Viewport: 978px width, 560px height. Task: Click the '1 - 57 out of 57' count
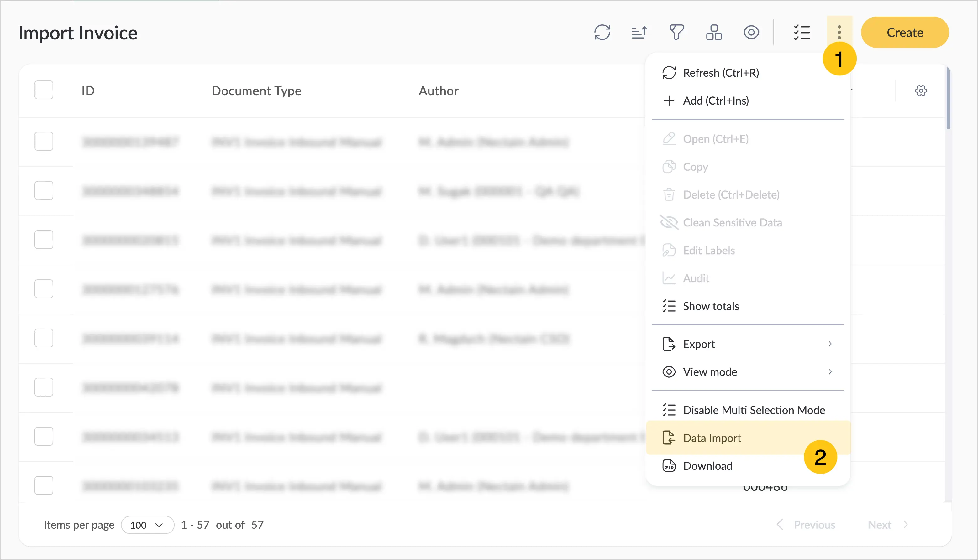tap(222, 525)
